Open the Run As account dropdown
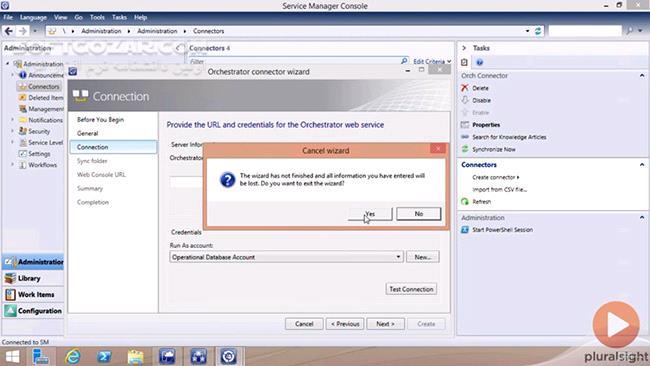This screenshot has height=366, width=650. [398, 257]
